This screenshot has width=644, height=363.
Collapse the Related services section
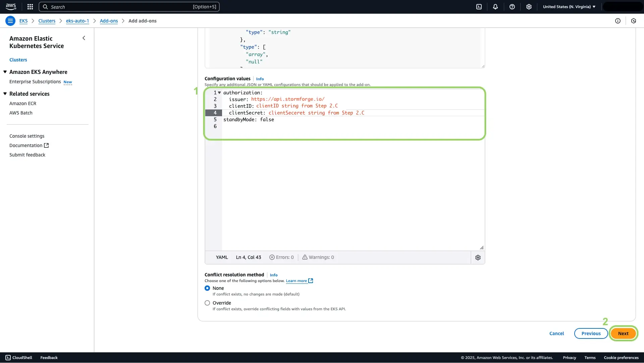pyautogui.click(x=5, y=94)
